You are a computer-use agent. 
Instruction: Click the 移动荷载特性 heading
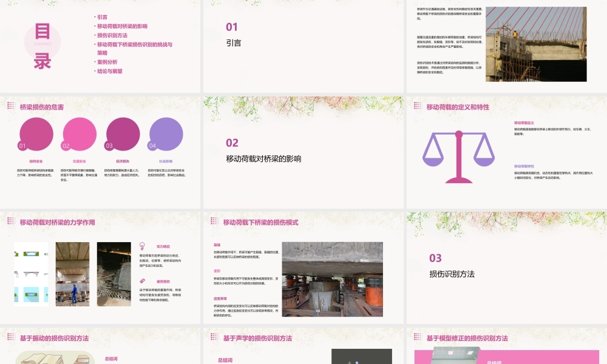point(524,166)
